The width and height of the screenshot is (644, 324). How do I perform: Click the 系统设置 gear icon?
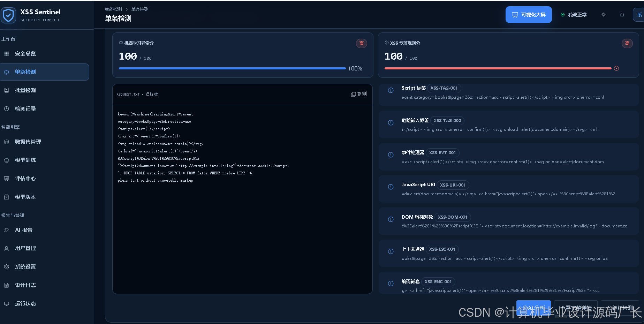[6, 267]
